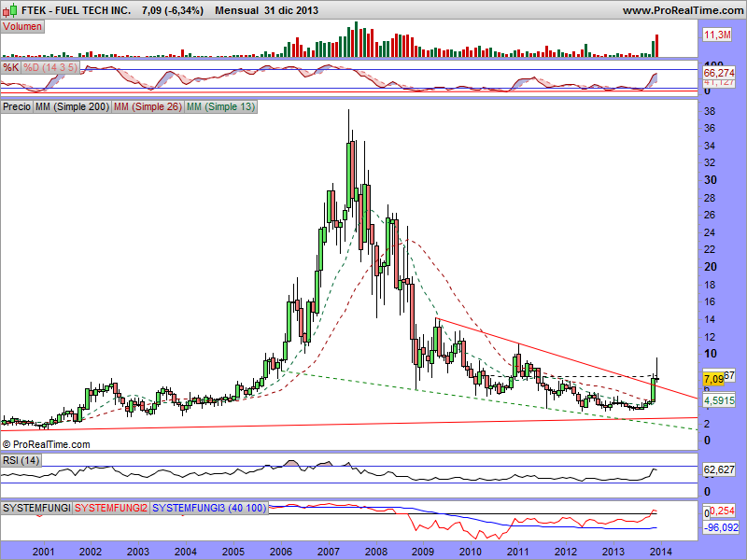Click the 2004 label on time axis
747x560 pixels.
pyautogui.click(x=185, y=552)
